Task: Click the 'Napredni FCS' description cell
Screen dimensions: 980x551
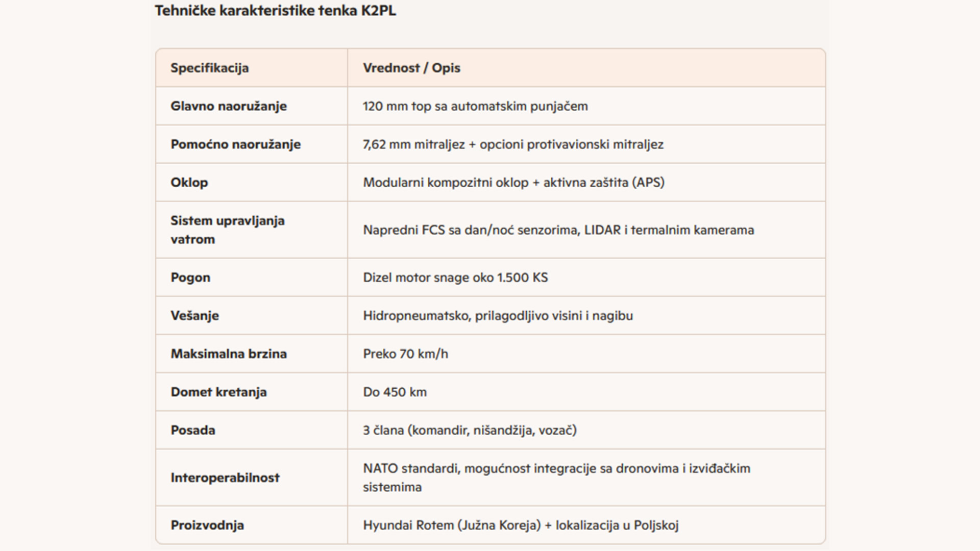Action: coord(558,230)
